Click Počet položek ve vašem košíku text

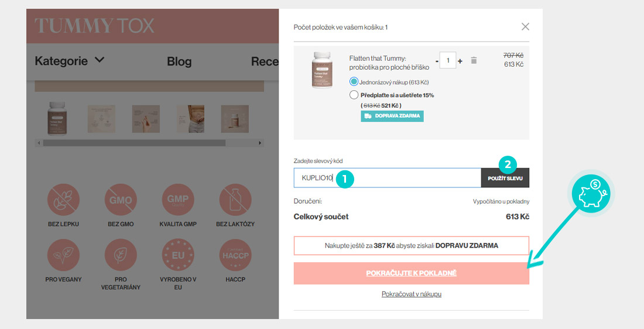pyautogui.click(x=341, y=27)
